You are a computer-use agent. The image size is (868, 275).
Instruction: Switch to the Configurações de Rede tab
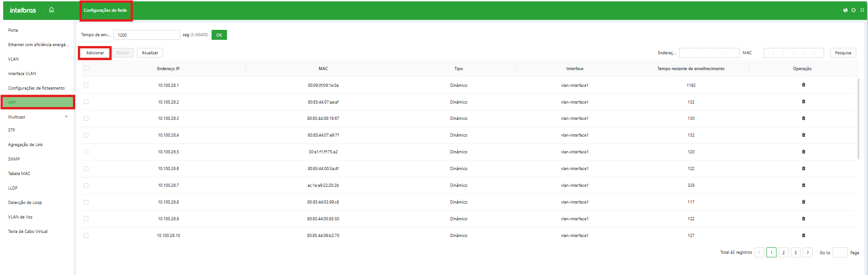click(x=105, y=10)
